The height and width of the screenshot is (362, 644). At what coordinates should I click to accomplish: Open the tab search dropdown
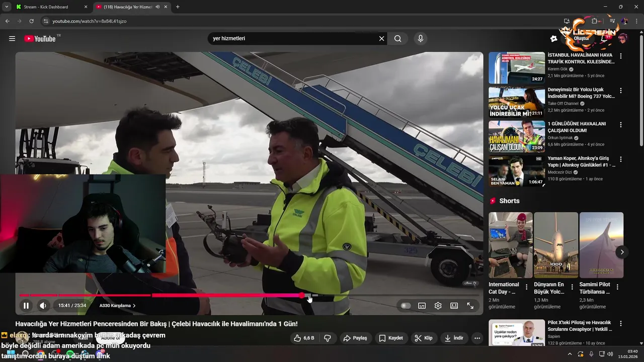6,7
